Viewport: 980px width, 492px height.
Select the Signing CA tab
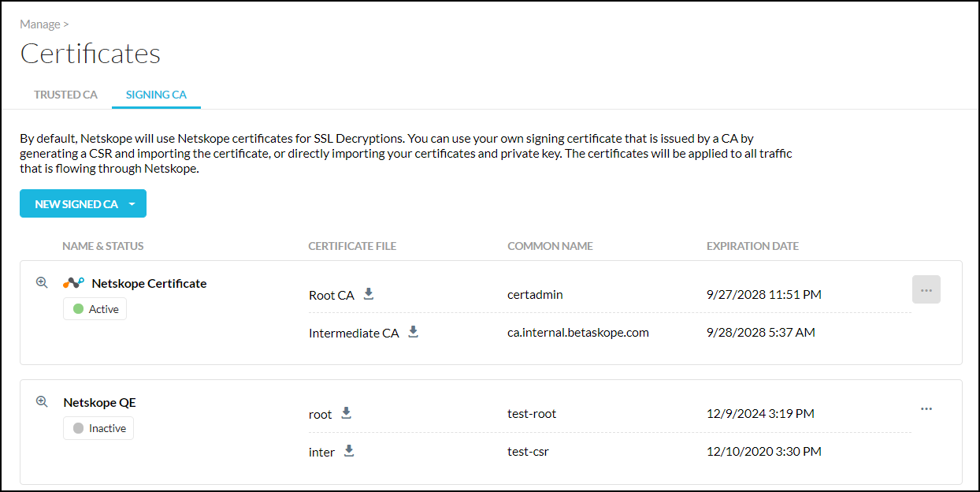(156, 95)
